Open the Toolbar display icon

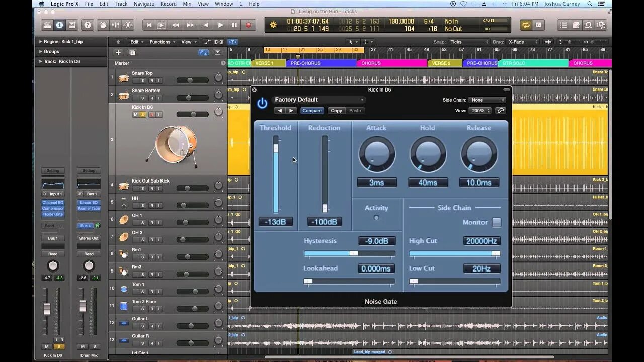point(72,25)
